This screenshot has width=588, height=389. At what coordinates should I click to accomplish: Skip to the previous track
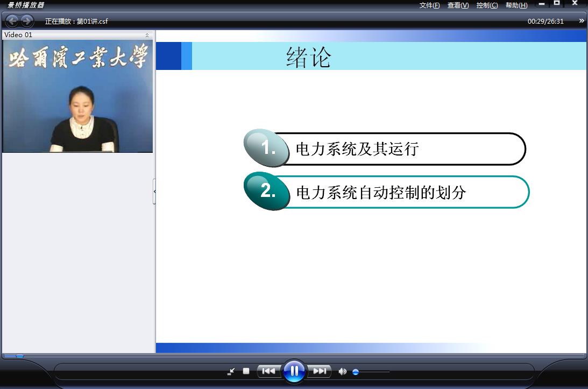point(268,371)
